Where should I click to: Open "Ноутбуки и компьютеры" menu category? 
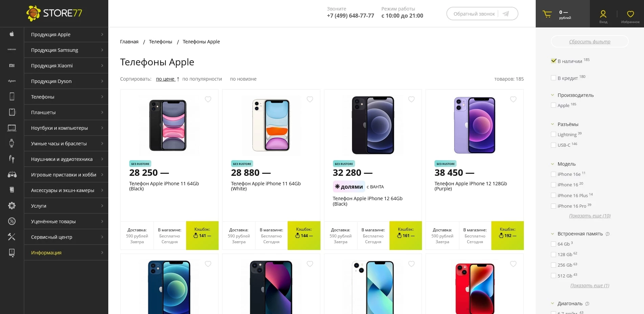pos(66,128)
